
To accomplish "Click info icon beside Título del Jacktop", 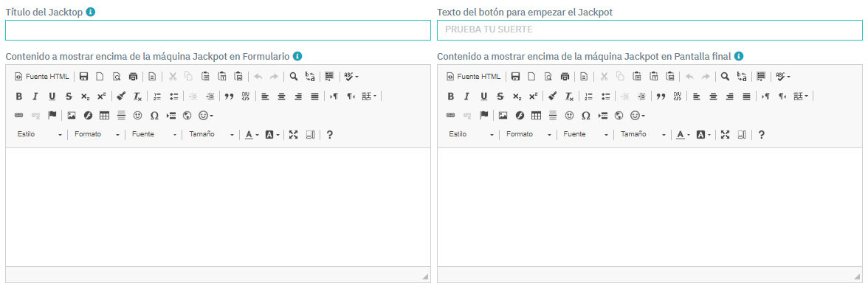I will [90, 12].
